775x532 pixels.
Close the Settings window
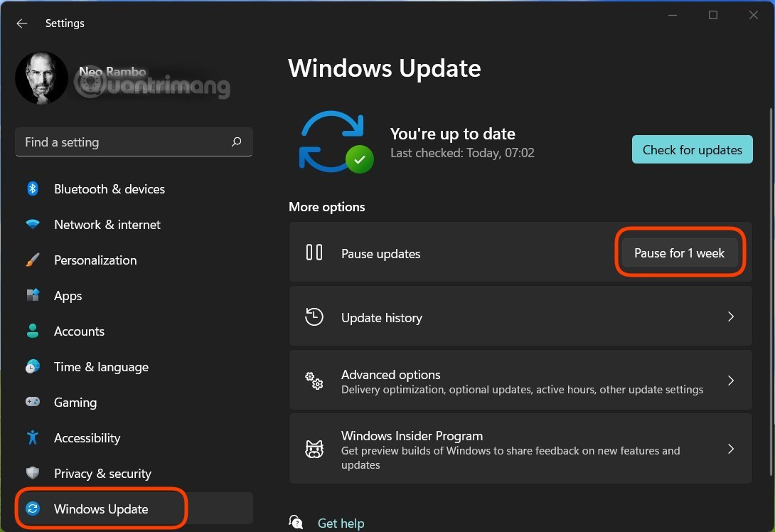click(753, 15)
